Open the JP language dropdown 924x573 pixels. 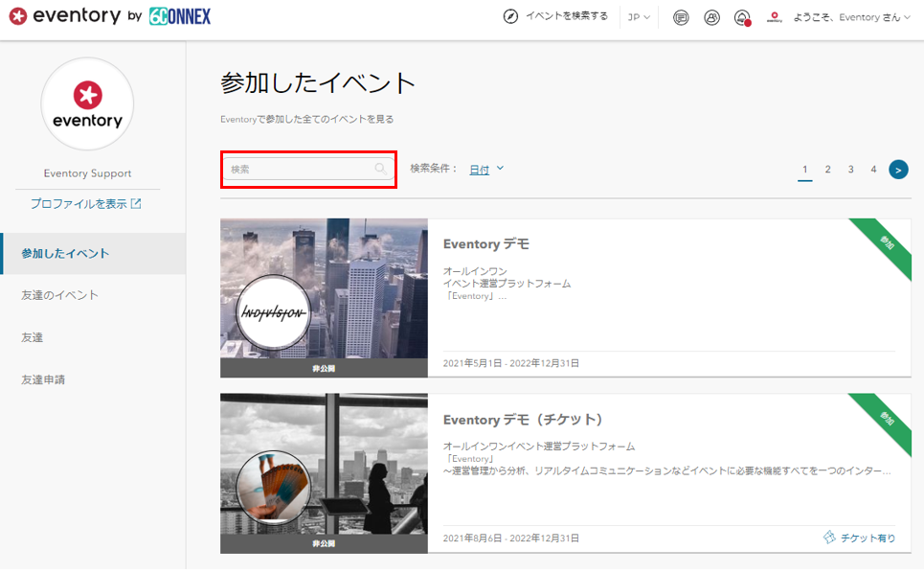point(639,17)
